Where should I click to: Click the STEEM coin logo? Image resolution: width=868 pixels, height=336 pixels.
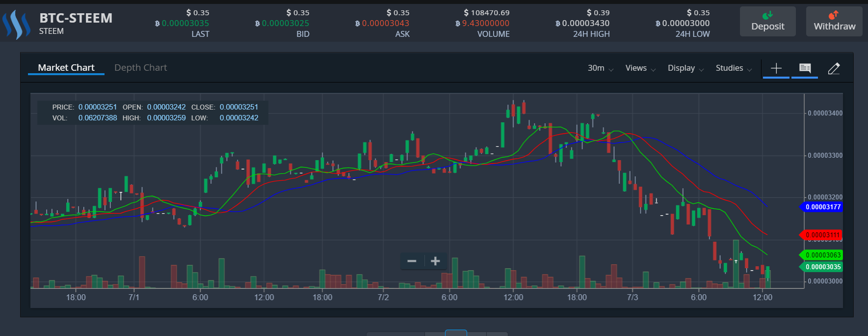(x=17, y=24)
